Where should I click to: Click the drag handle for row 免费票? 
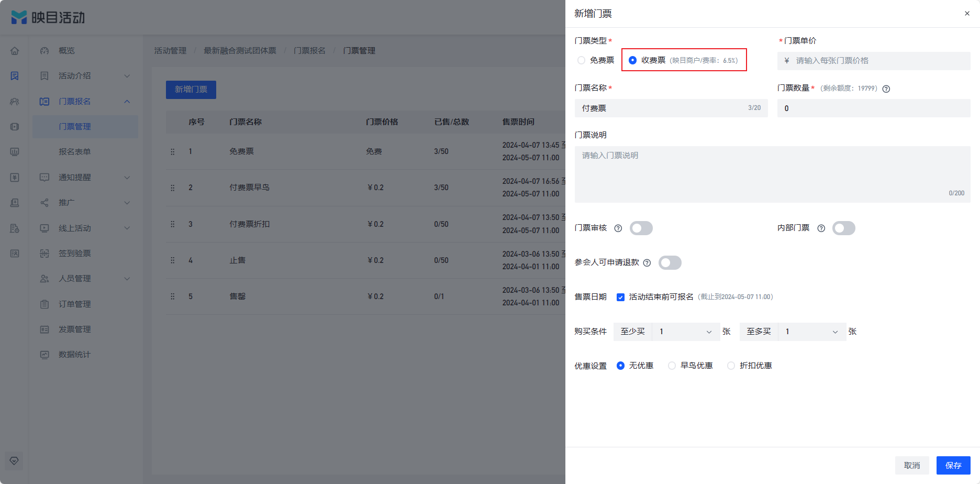pos(172,151)
